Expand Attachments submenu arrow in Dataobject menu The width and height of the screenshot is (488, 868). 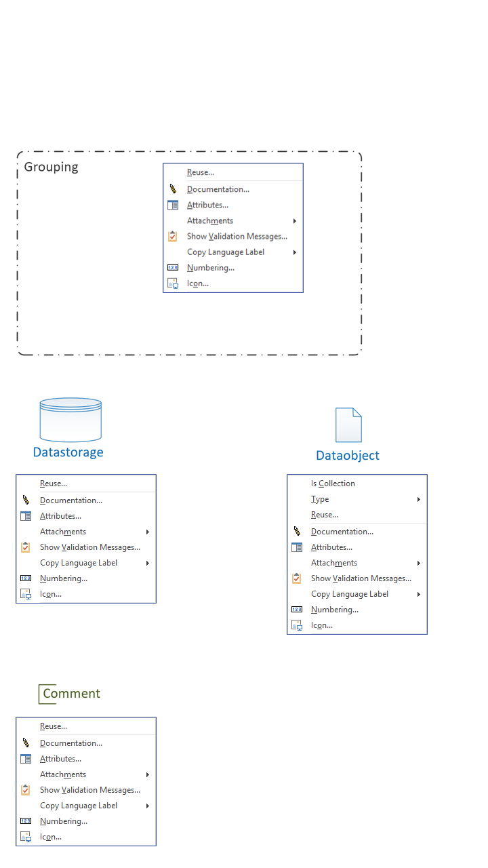419,564
